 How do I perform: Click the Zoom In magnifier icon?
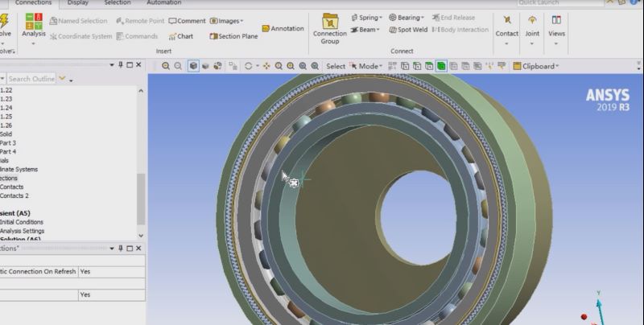[x=166, y=66]
